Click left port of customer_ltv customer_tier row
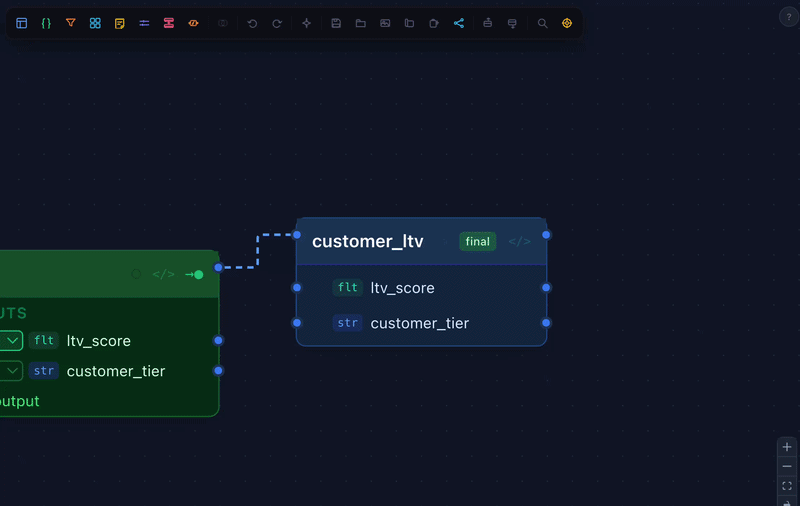The height and width of the screenshot is (506, 800). (x=297, y=323)
